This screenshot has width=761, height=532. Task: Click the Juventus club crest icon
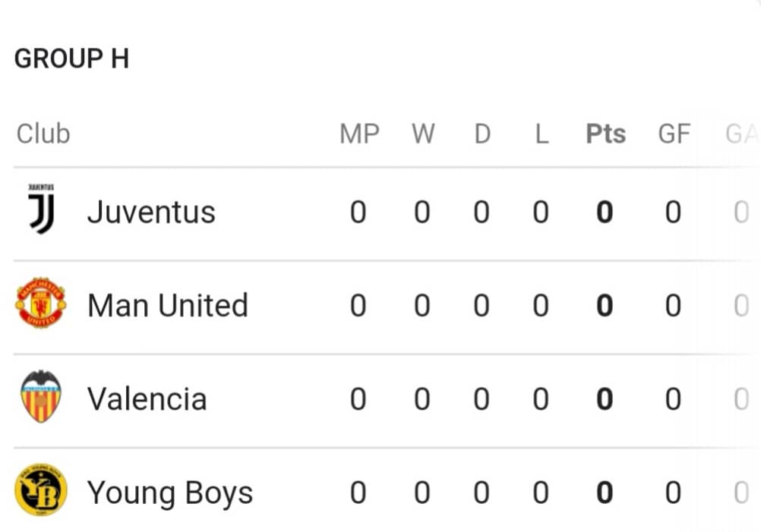pos(41,209)
